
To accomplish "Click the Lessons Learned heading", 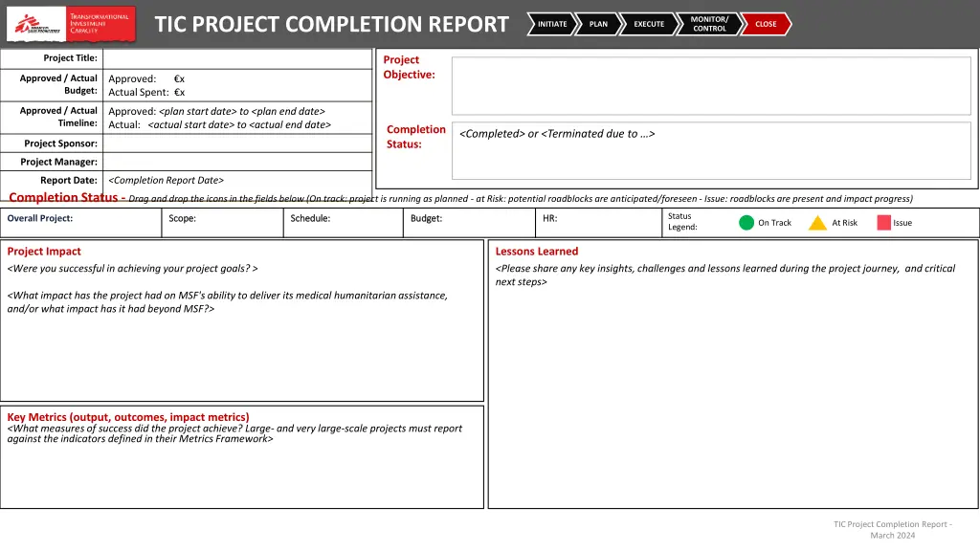I will (537, 252).
